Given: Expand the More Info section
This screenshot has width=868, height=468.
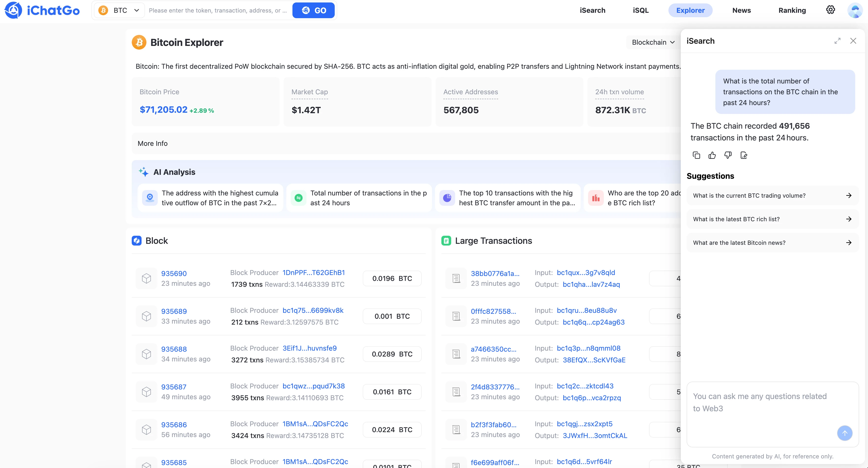Looking at the screenshot, I should coord(153,143).
